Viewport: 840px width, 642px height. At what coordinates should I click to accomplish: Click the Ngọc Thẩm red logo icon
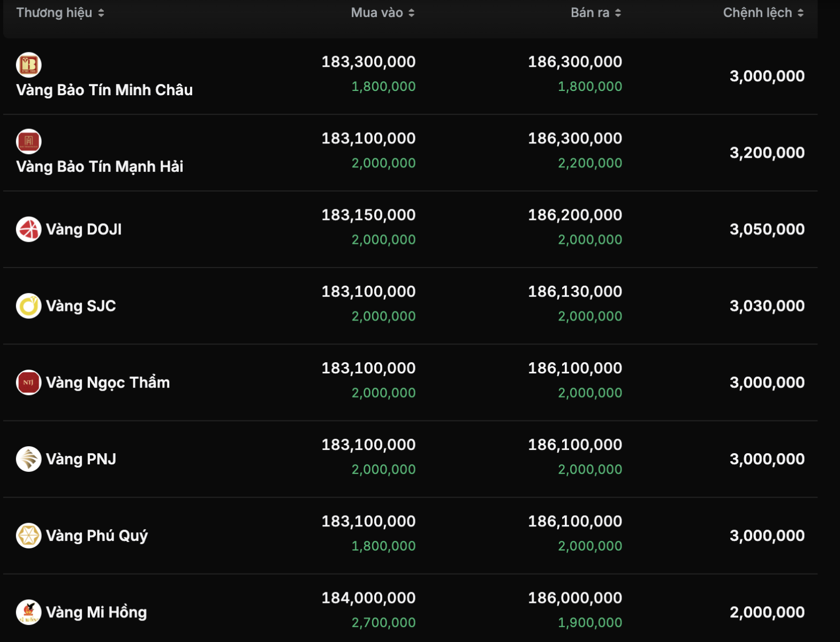tap(29, 383)
